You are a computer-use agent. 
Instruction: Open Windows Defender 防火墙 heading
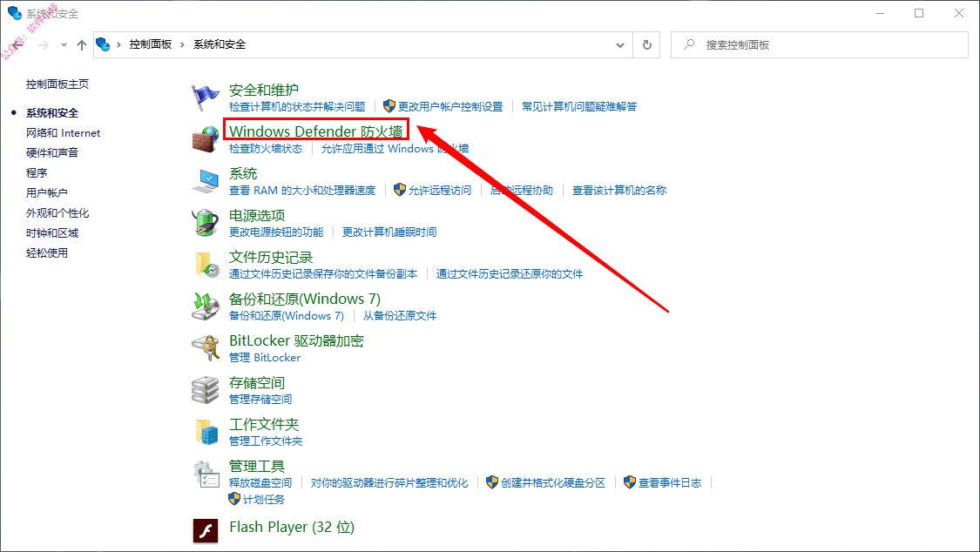pyautogui.click(x=315, y=131)
